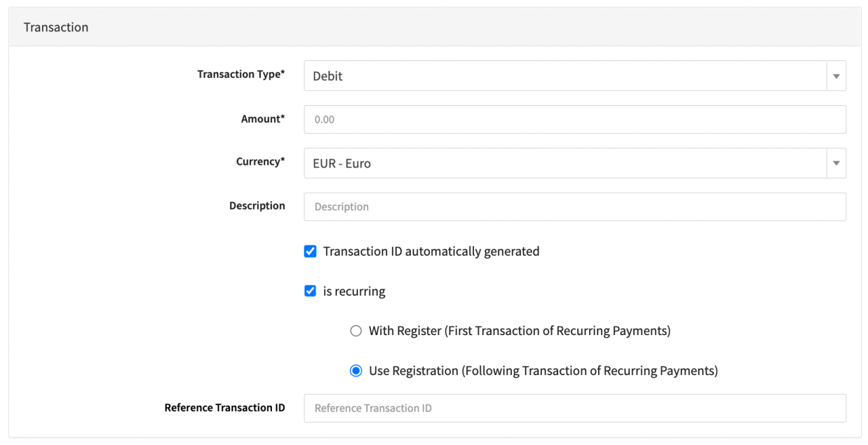Open the Transaction Type select showing Debit
868x445 pixels.
coord(564,76)
